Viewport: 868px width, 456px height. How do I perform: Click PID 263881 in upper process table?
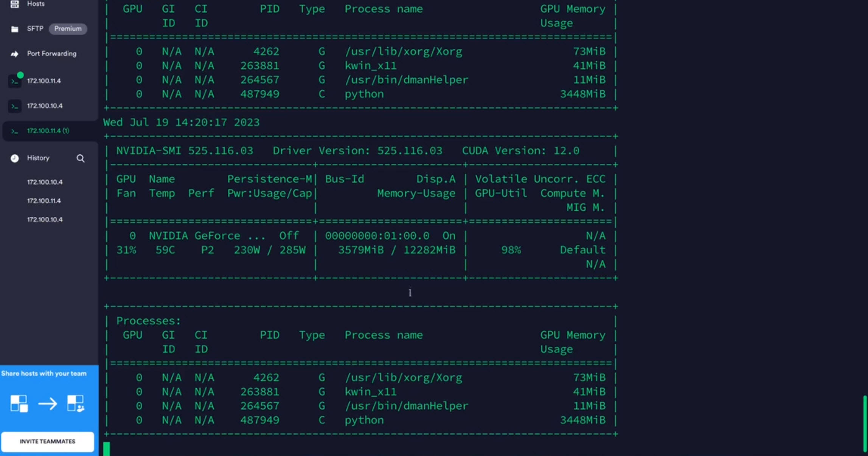coord(260,66)
